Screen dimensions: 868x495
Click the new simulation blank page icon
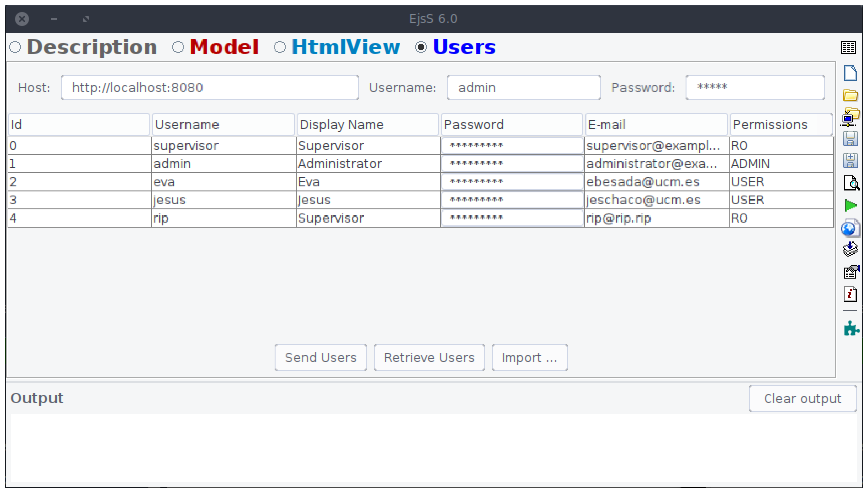pos(850,73)
